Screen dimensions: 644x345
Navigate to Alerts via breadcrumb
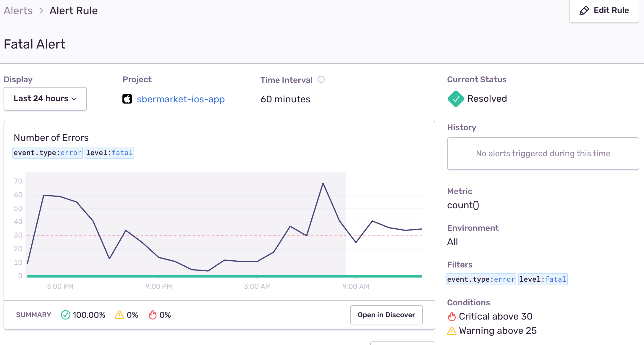18,10
